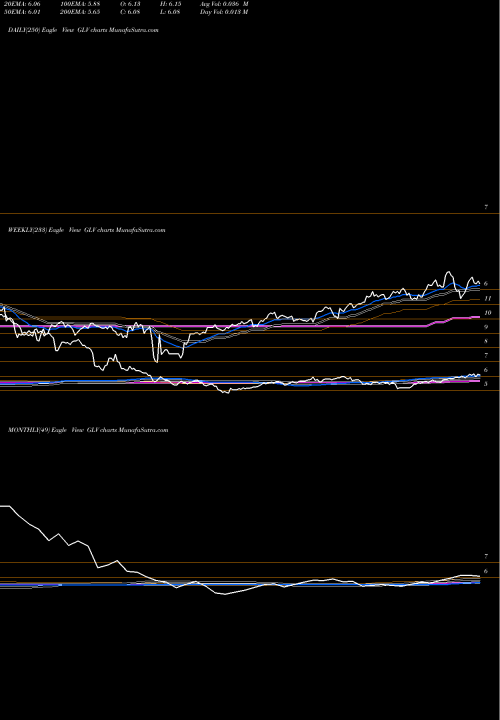Image resolution: width=500 pixels, height=720 pixels.
Task: Click the daily chart axis label 7
Action: (486, 208)
